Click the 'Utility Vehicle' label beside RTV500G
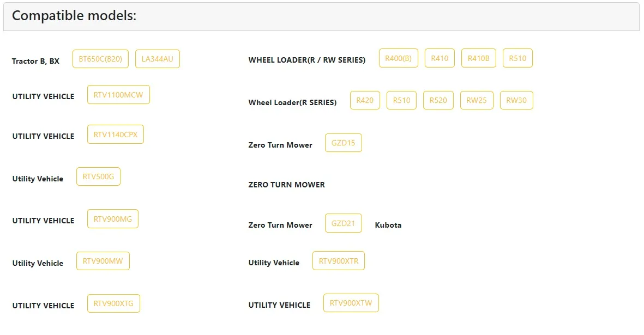The height and width of the screenshot is (335, 644). 38,179
